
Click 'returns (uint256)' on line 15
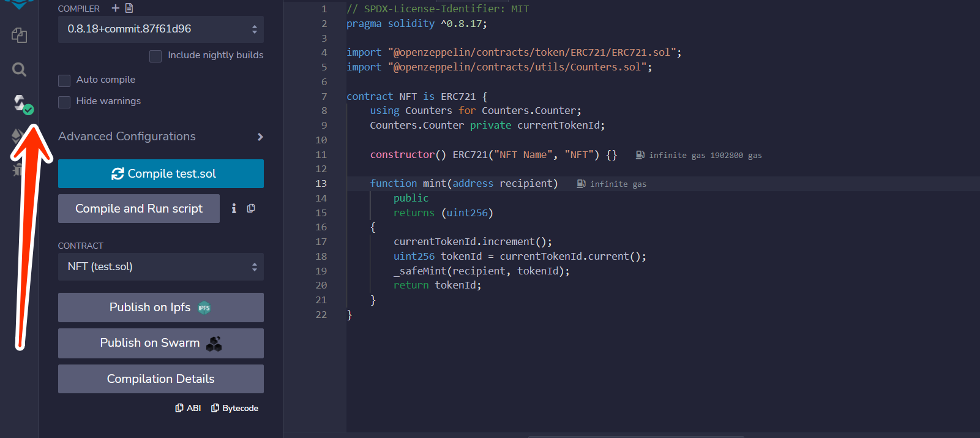click(x=443, y=213)
